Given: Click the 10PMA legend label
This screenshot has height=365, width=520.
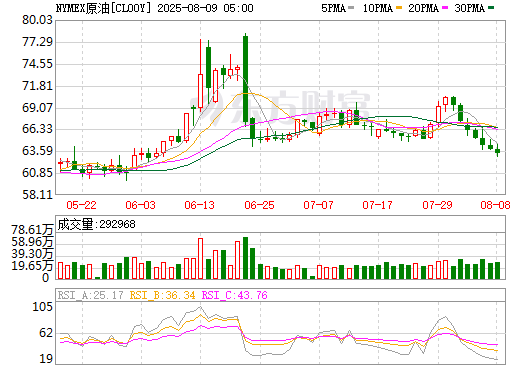Looking at the screenshot, I should pos(378,8).
